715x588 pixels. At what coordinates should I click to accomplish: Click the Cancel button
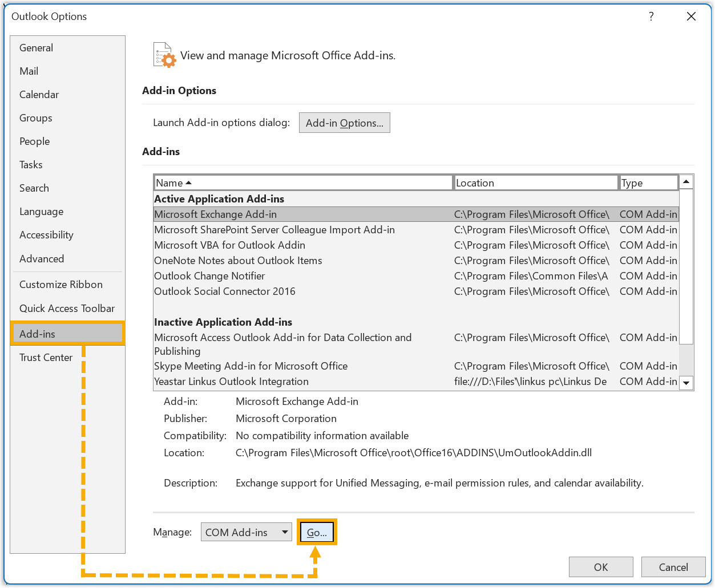pyautogui.click(x=673, y=567)
